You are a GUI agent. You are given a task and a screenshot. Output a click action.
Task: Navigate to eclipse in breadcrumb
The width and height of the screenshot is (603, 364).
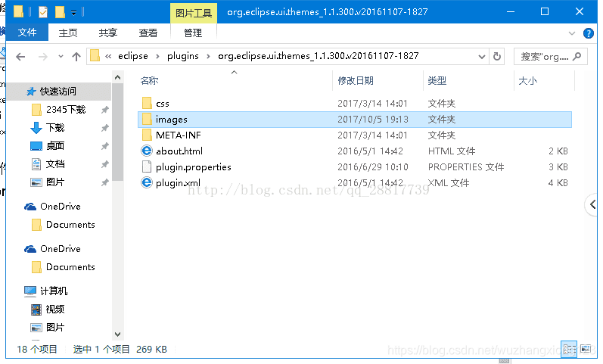pyautogui.click(x=132, y=56)
